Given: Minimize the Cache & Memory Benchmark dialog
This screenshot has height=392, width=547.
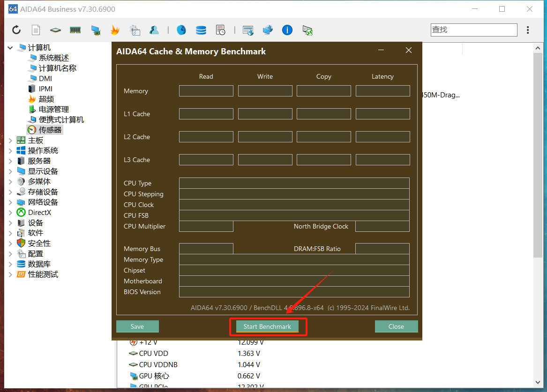Looking at the screenshot, I should pos(381,51).
